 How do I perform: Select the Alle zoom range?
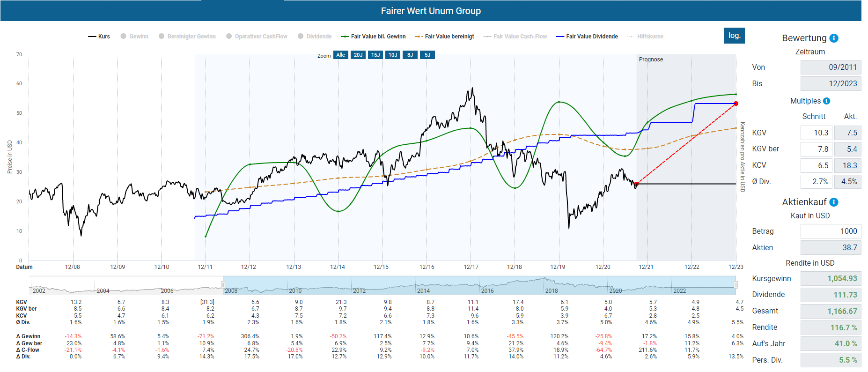(340, 55)
